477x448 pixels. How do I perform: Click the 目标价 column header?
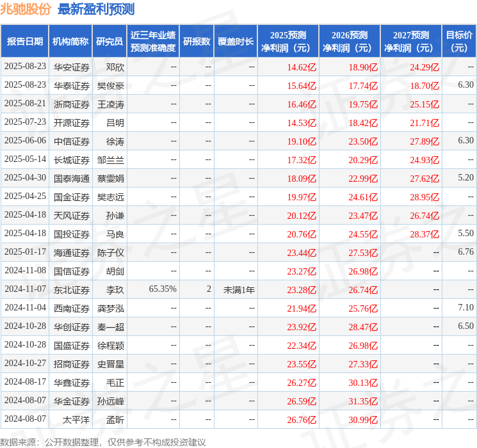coord(459,41)
